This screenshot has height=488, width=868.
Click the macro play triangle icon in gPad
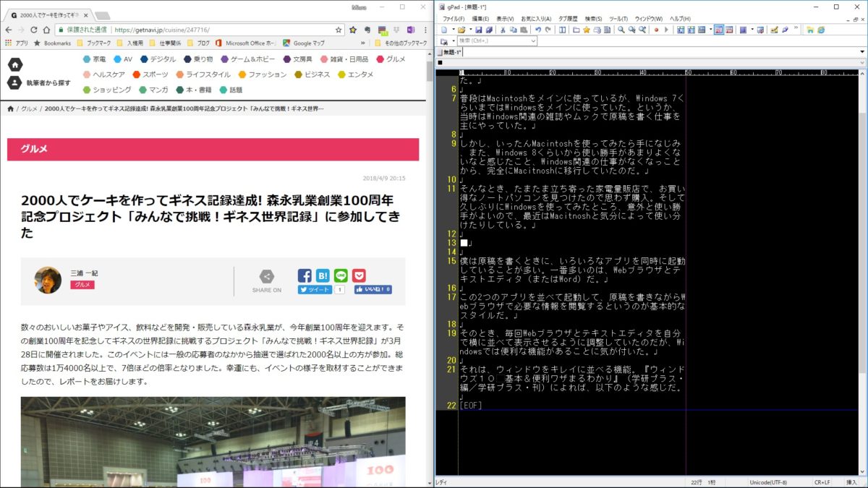click(665, 30)
